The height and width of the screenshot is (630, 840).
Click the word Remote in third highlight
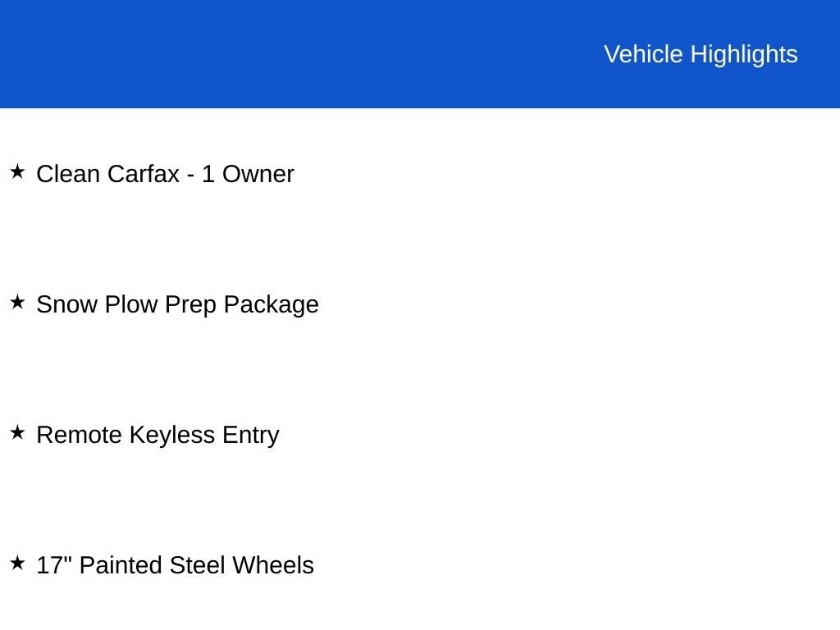tap(80, 435)
